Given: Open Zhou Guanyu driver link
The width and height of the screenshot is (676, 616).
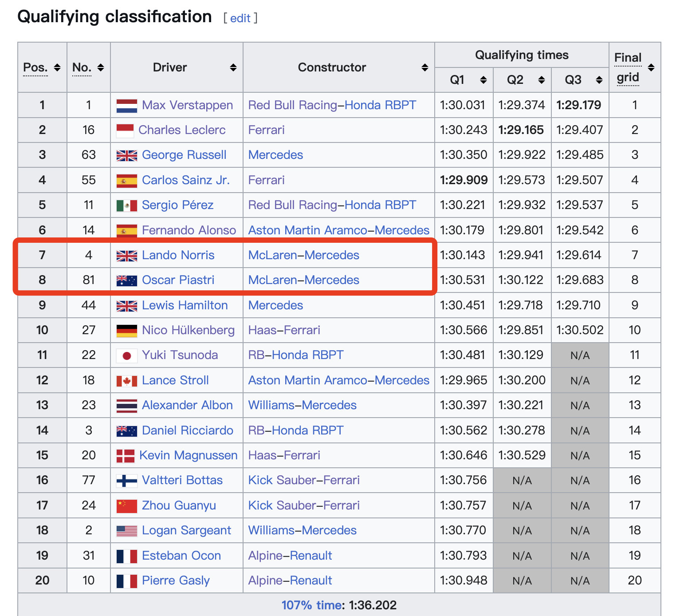Looking at the screenshot, I should pyautogui.click(x=179, y=505).
